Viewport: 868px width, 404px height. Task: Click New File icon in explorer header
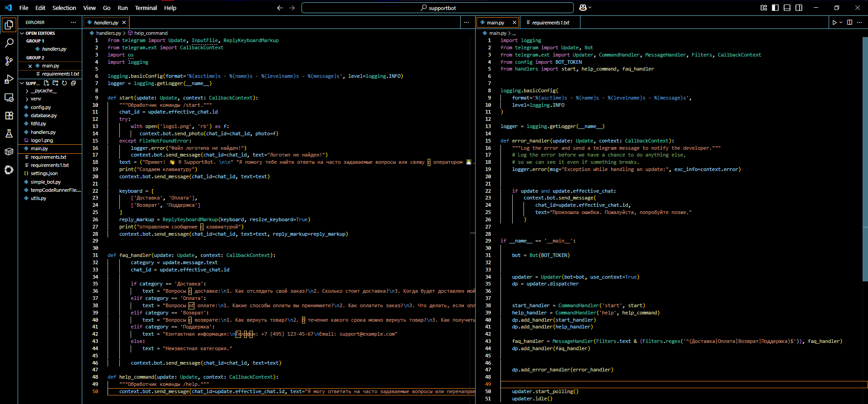click(47, 83)
